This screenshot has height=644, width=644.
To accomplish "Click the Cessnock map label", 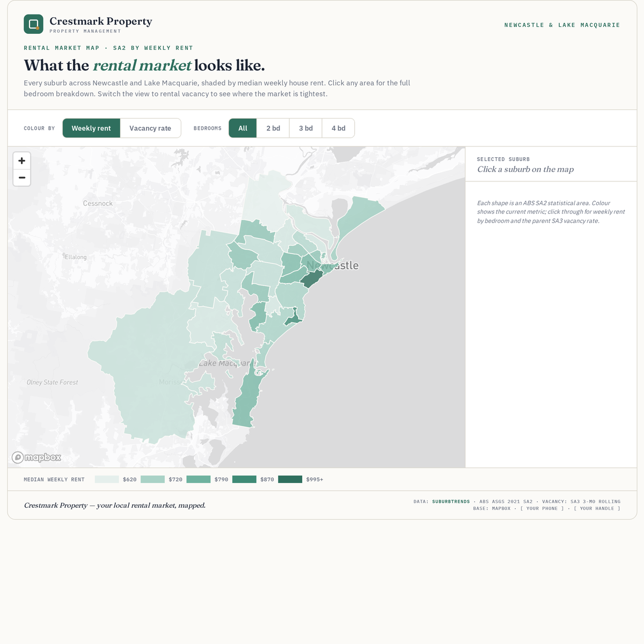I will pyautogui.click(x=98, y=203).
